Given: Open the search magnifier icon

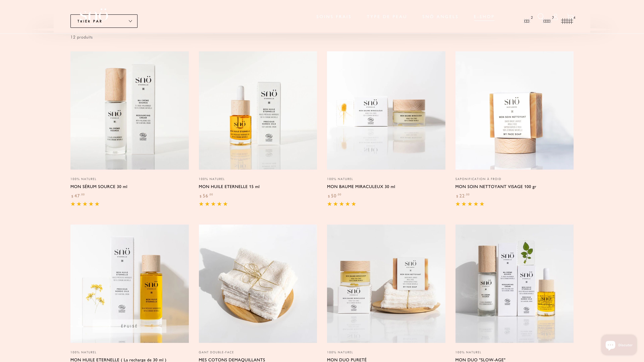Looking at the screenshot, I should pyautogui.click(x=541, y=16).
